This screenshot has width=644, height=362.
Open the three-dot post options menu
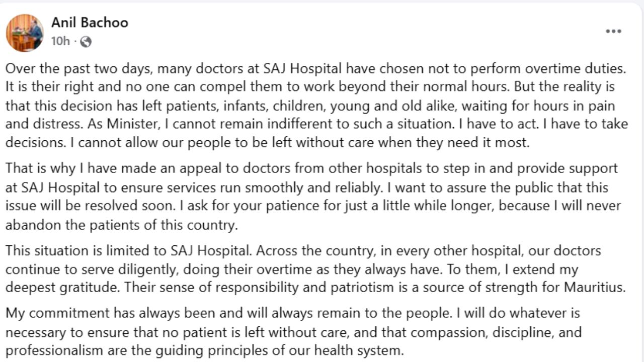(613, 31)
